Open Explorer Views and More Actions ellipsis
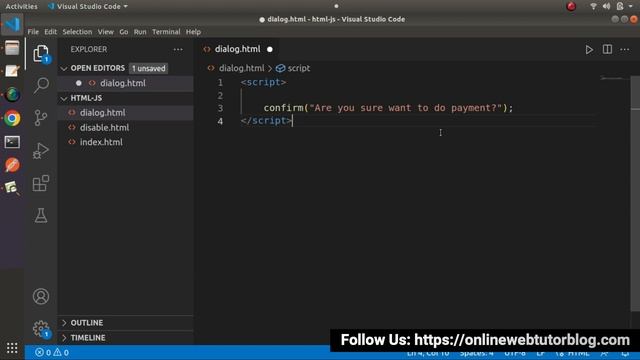Image resolution: width=640 pixels, height=360 pixels. (x=178, y=49)
